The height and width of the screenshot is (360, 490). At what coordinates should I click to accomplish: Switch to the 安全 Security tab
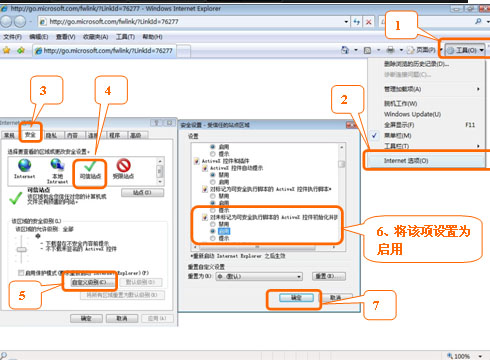30,135
